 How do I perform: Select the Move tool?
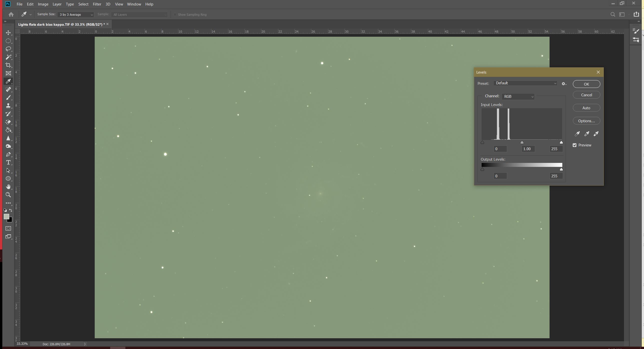[x=8, y=33]
